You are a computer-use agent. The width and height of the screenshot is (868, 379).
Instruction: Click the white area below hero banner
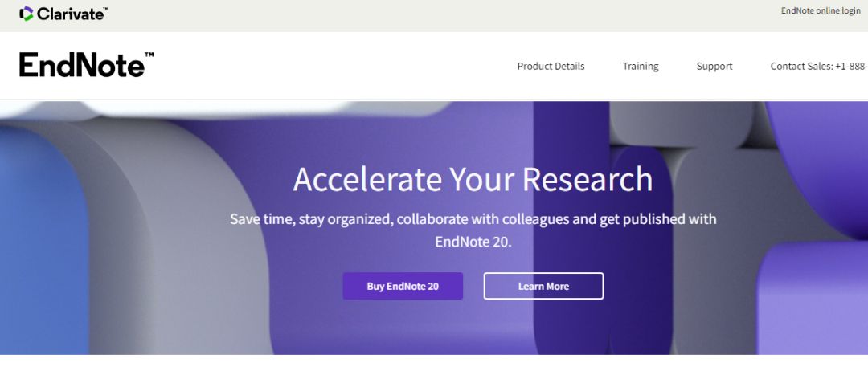click(x=434, y=367)
